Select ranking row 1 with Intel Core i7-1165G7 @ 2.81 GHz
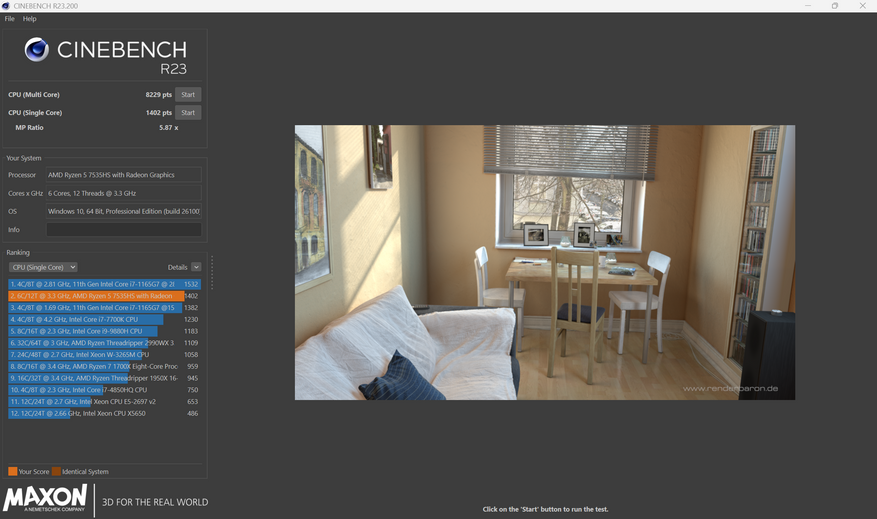The width and height of the screenshot is (877, 519). [x=105, y=284]
